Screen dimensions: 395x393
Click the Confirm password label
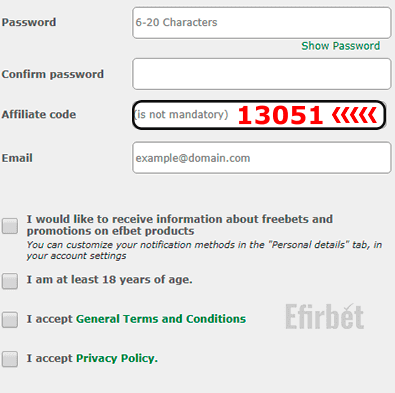(53, 74)
